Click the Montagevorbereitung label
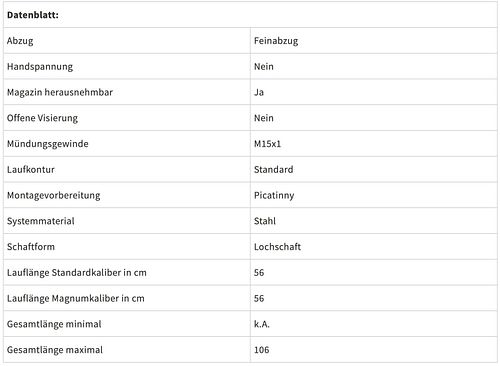Screen dimensions: 500x366 click(53, 195)
